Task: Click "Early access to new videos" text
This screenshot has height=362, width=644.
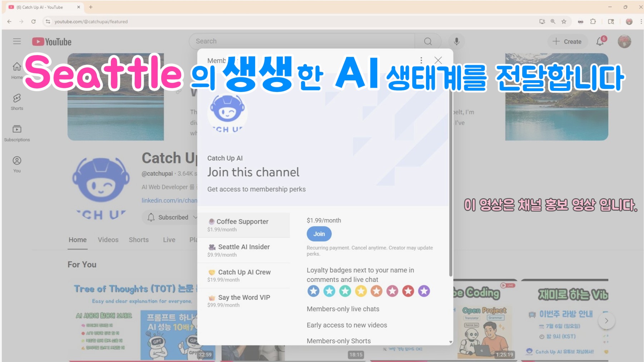Action: [x=347, y=325]
